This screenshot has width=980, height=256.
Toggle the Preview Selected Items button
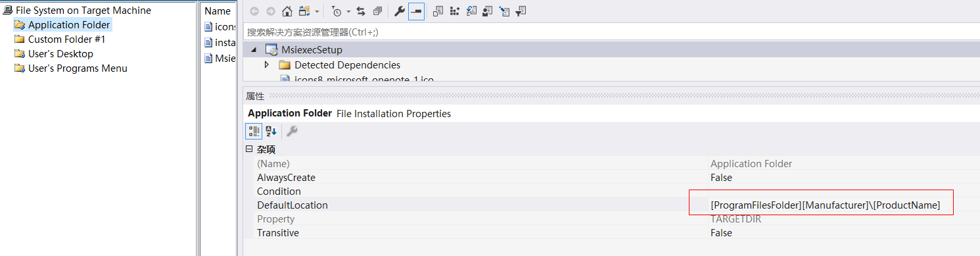click(416, 11)
